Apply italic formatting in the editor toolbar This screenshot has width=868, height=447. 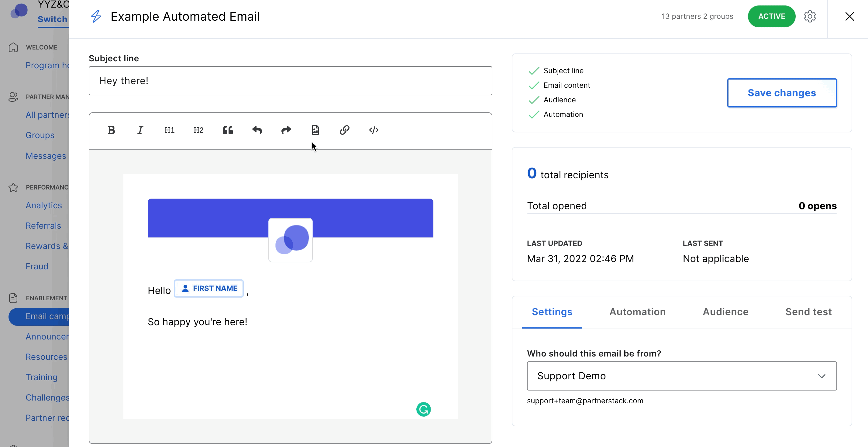coord(140,130)
